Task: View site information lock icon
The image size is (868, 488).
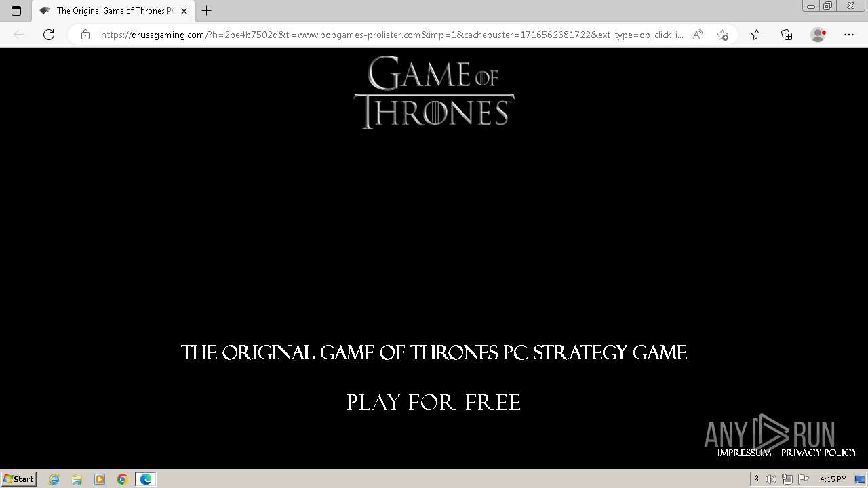Action: coord(85,35)
